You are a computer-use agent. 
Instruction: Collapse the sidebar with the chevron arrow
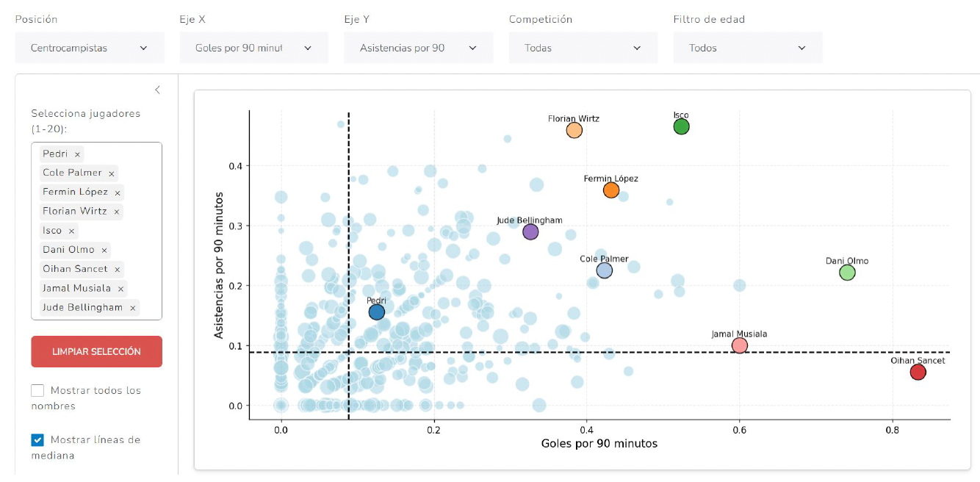pyautogui.click(x=157, y=90)
